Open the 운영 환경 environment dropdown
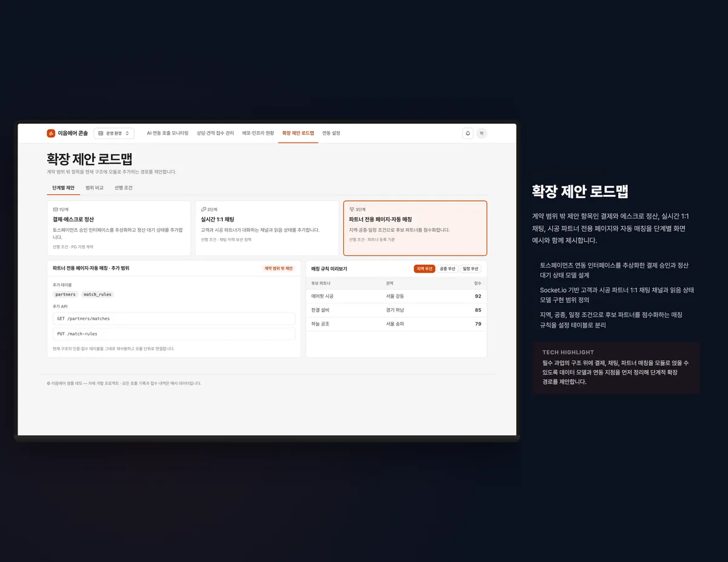 point(114,133)
